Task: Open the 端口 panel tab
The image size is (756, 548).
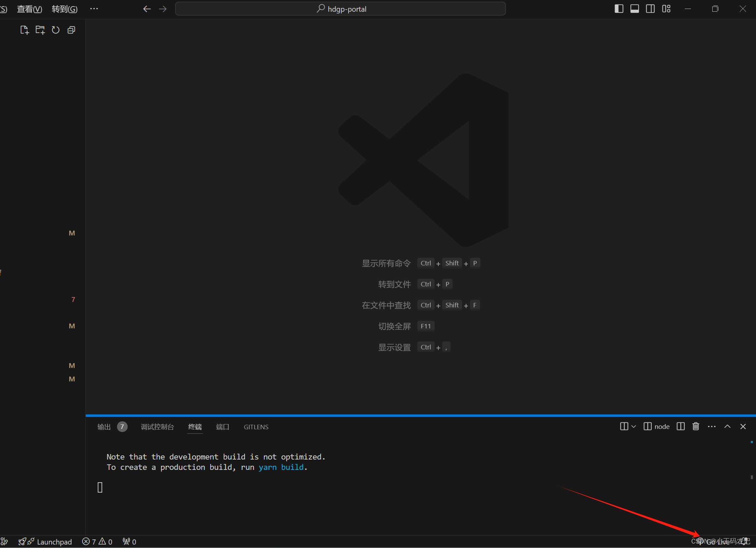Action: (x=223, y=427)
